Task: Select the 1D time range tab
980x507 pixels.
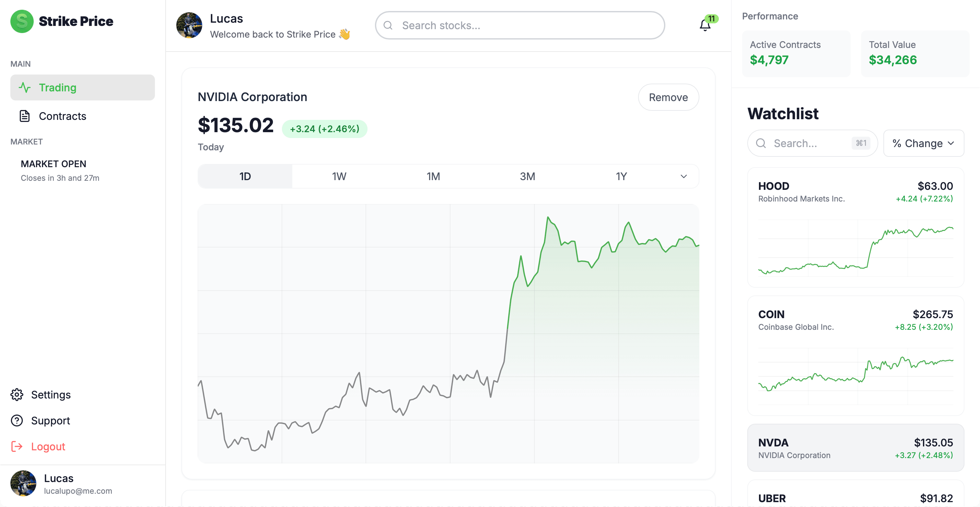Action: 245,177
